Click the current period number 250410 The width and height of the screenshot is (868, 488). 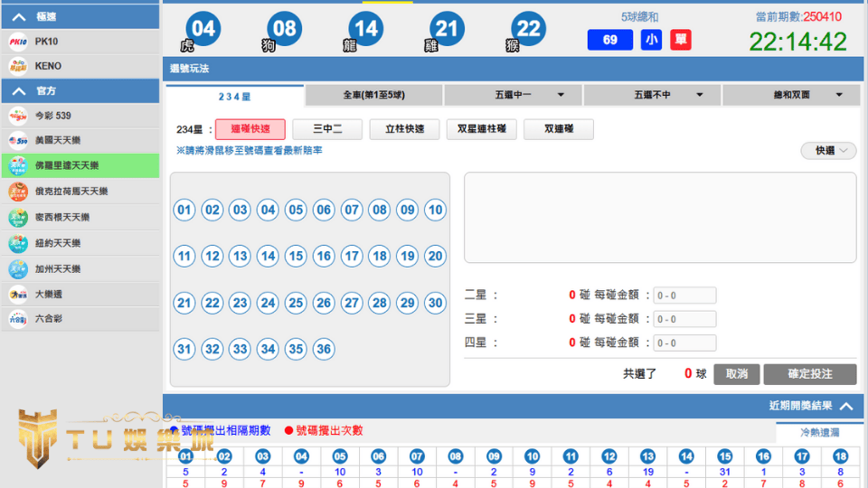[x=823, y=16]
